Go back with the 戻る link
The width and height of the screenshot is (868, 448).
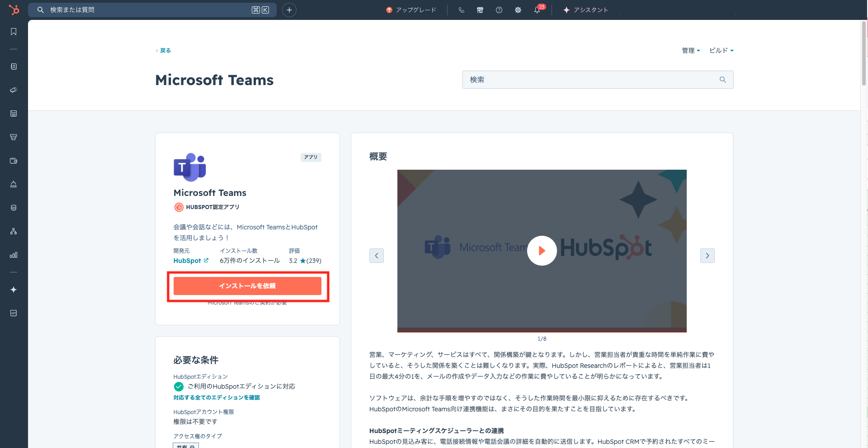click(x=163, y=51)
